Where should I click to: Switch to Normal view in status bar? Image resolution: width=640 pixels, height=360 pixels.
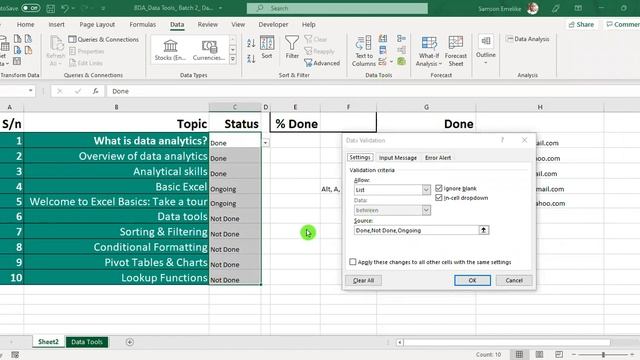519,354
